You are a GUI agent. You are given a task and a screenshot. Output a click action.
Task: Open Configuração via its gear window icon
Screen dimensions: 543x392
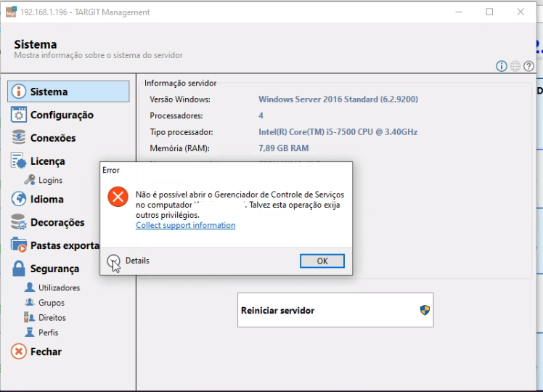(18, 115)
